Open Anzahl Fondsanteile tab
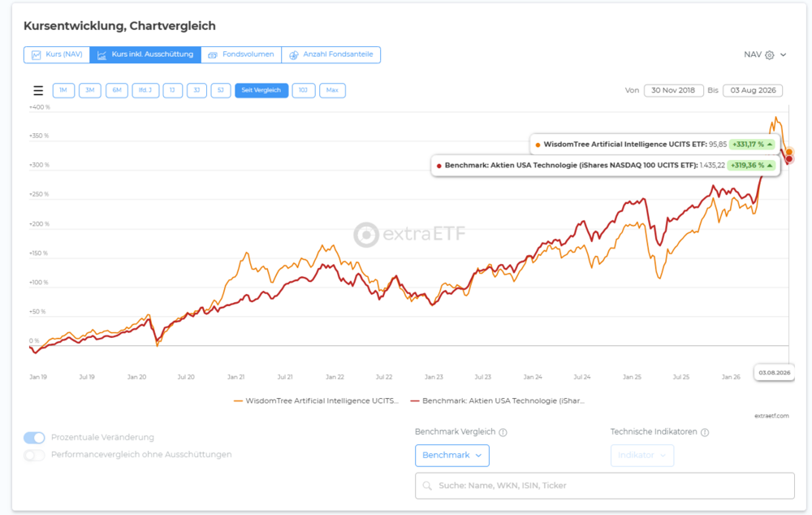The image size is (812, 515). pyautogui.click(x=331, y=54)
